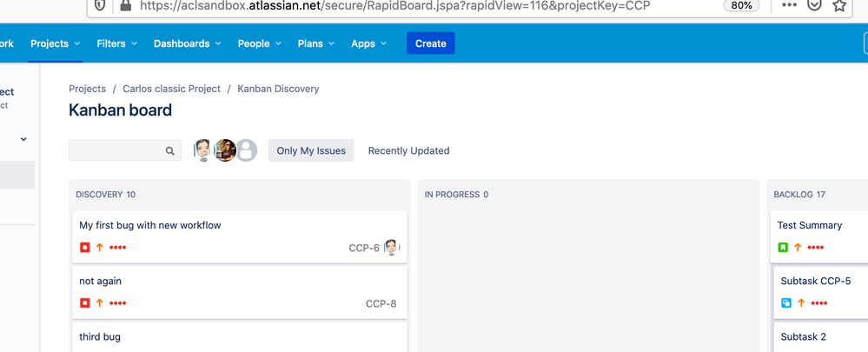
Task: Click priority arrow on Test Summary card
Action: (x=798, y=248)
